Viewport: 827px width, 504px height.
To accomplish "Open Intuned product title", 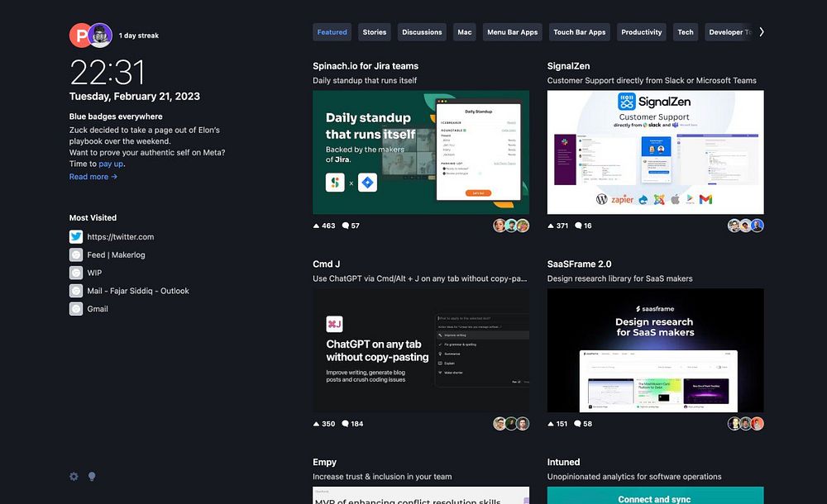I will [x=563, y=463].
